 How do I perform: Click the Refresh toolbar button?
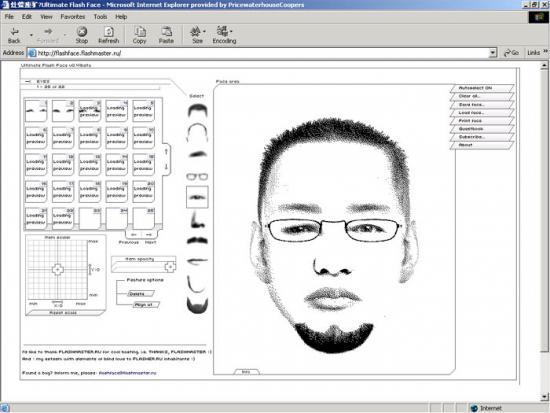[109, 35]
